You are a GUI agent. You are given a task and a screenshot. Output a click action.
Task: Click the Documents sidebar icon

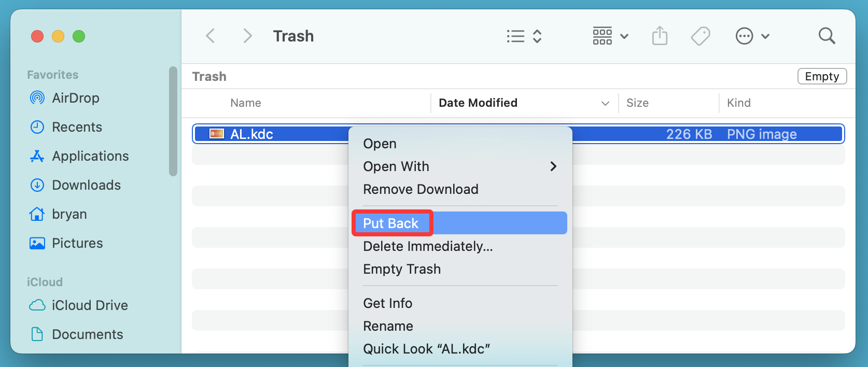(x=37, y=334)
